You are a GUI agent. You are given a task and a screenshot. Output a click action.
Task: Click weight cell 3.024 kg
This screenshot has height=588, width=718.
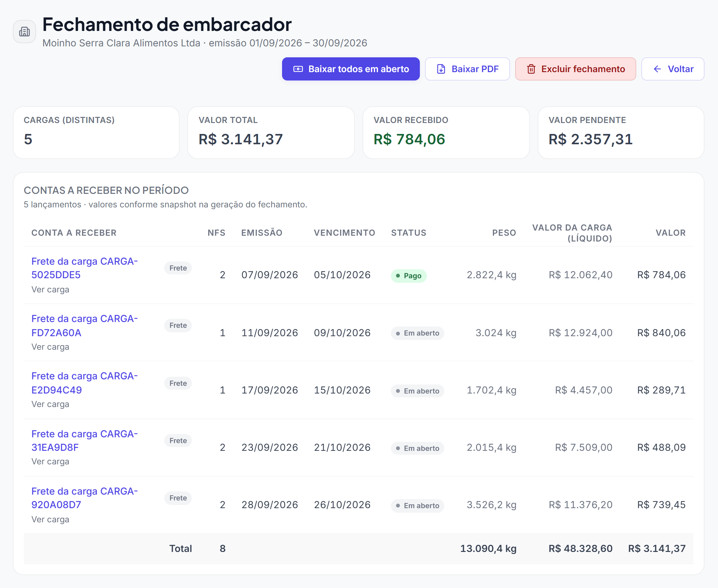coord(496,333)
